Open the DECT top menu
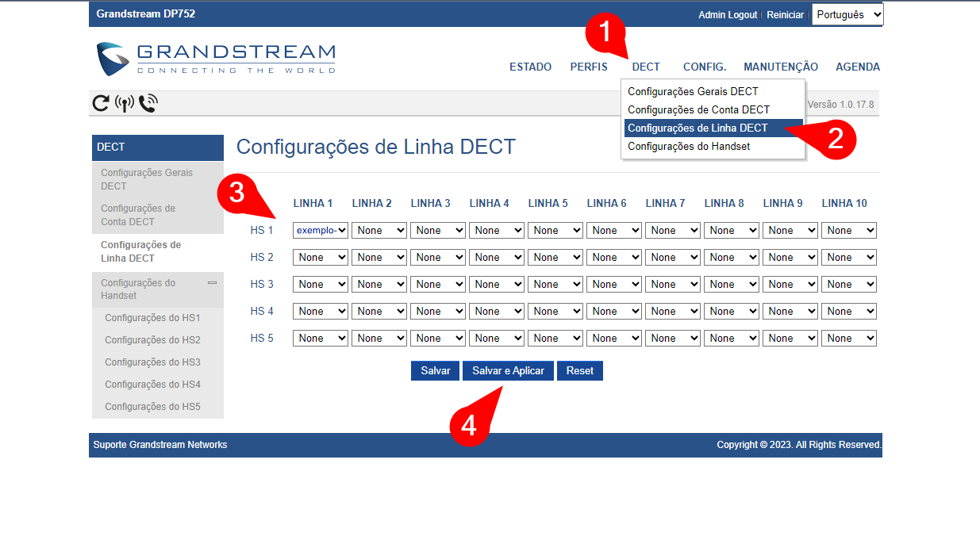This screenshot has width=980, height=540. coord(646,67)
